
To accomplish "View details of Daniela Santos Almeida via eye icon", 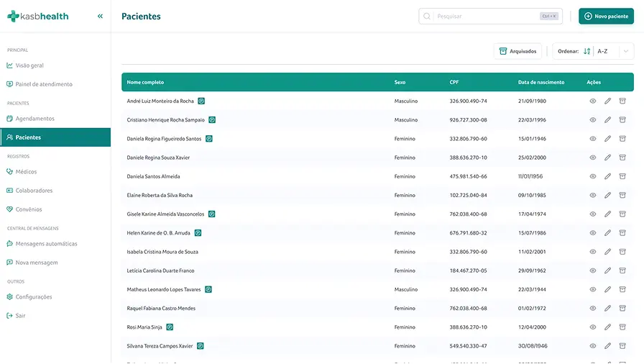I will tap(593, 176).
